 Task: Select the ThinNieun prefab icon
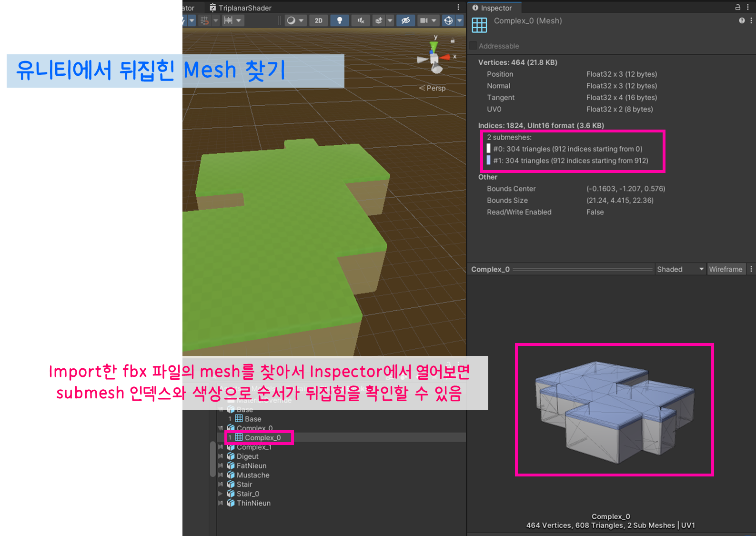point(231,503)
